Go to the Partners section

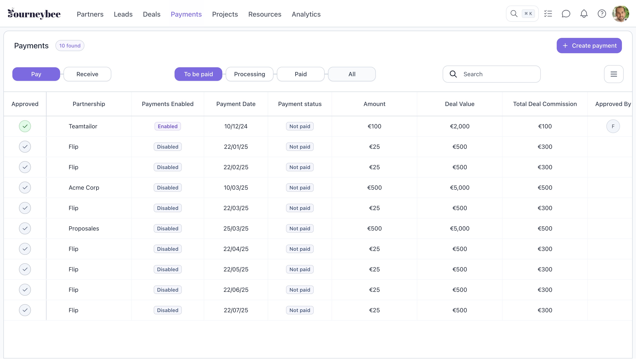[x=90, y=14]
